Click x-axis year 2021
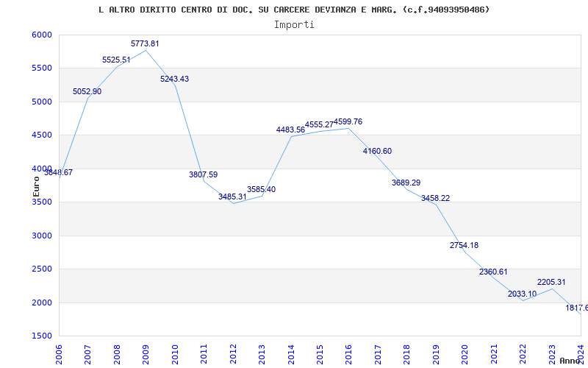588x368 pixels. pyautogui.click(x=494, y=354)
